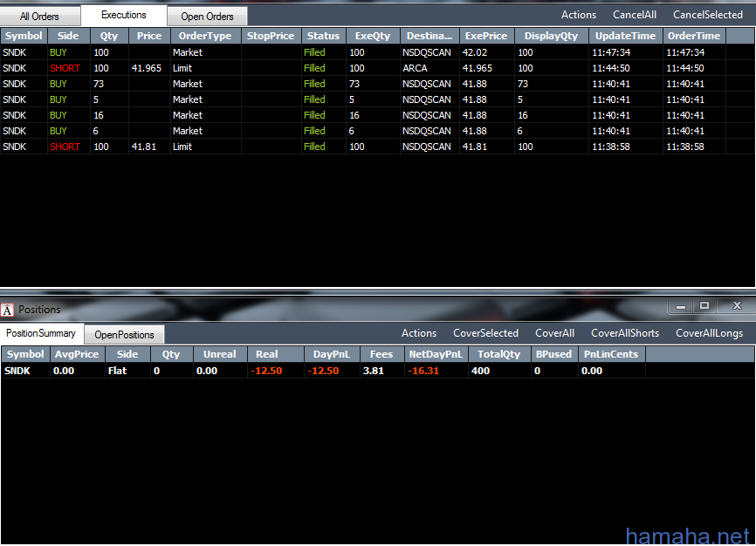Viewport: 756px width, 546px height.
Task: Click the CancelAll button
Action: click(635, 15)
